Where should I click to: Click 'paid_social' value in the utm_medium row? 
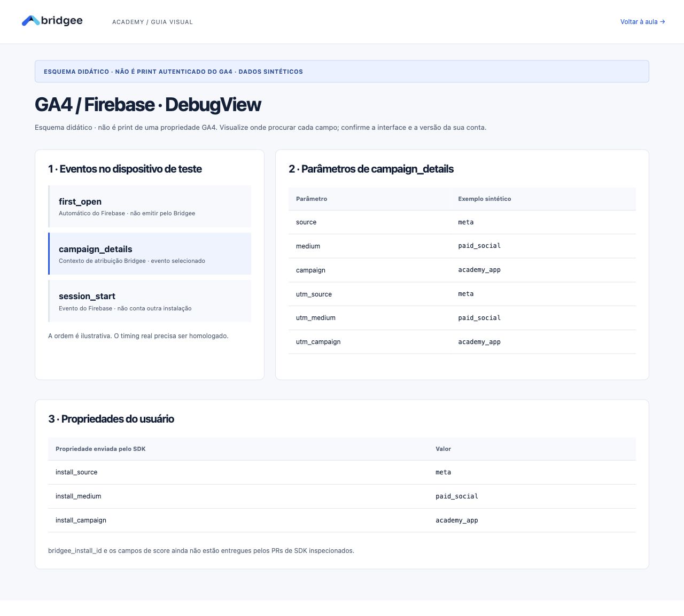[x=479, y=318]
